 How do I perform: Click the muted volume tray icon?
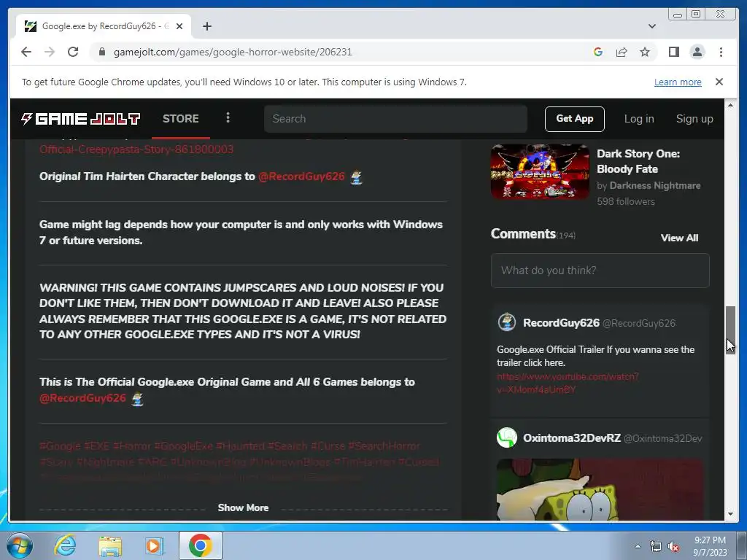pyautogui.click(x=673, y=546)
